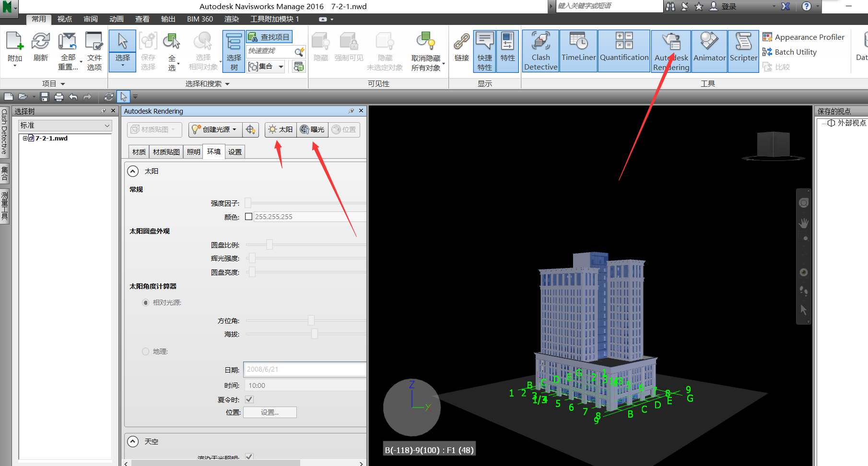Toggle the 夏令时 checkbox

point(249,399)
